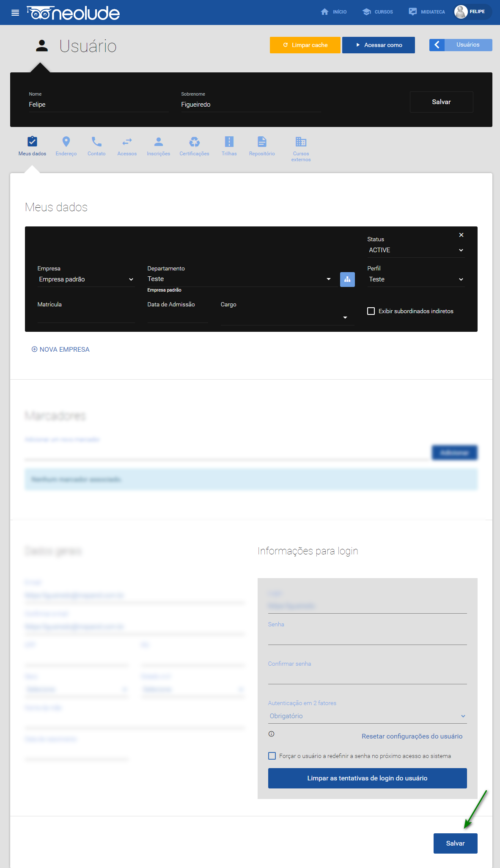Click the Matrícula input field
500x868 pixels.
[86, 316]
